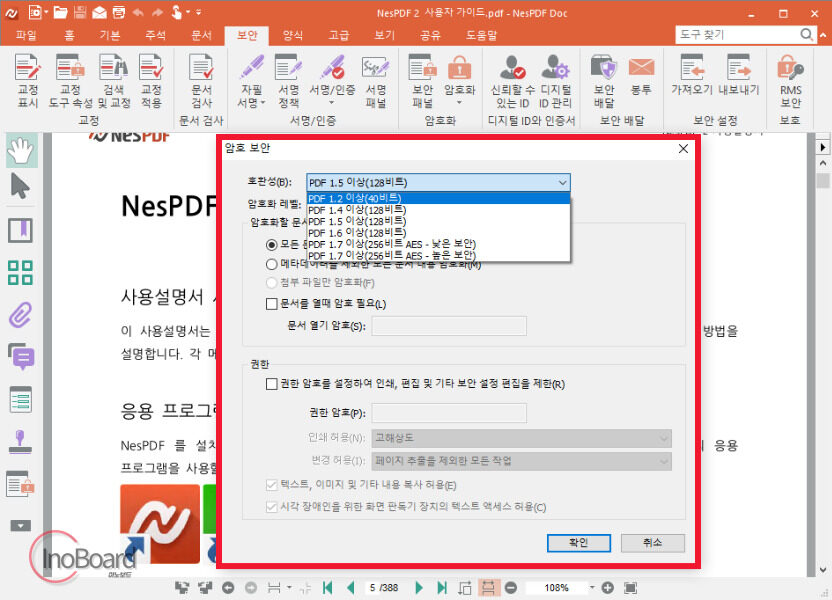Open attachments paperclip panel

(x=21, y=315)
